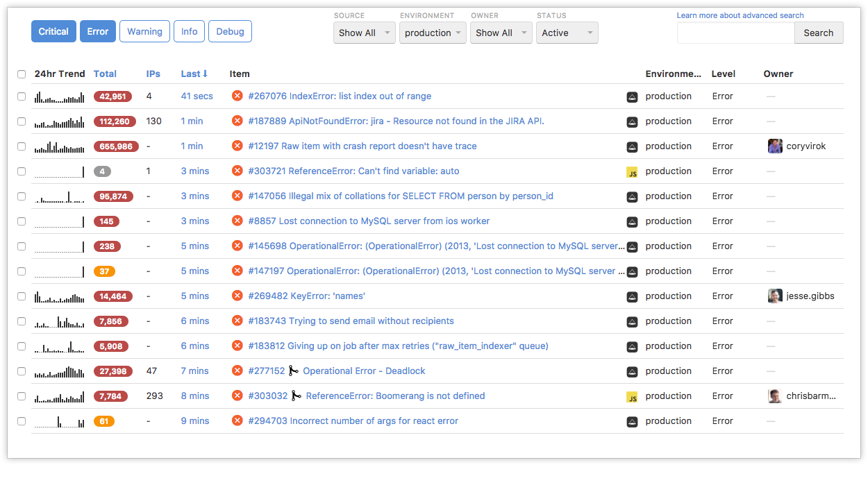The width and height of the screenshot is (868, 483).
Task: Open the Owner dropdown
Action: pyautogui.click(x=501, y=33)
